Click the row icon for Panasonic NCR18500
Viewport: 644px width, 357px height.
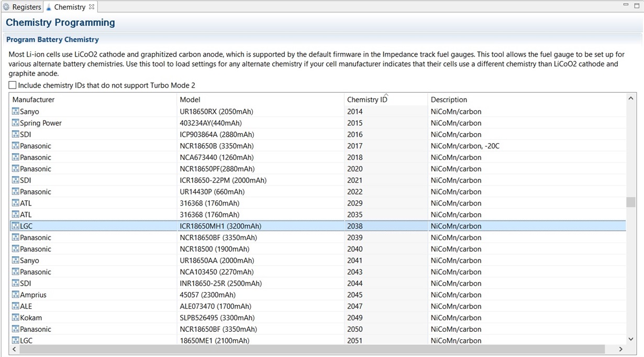15,249
